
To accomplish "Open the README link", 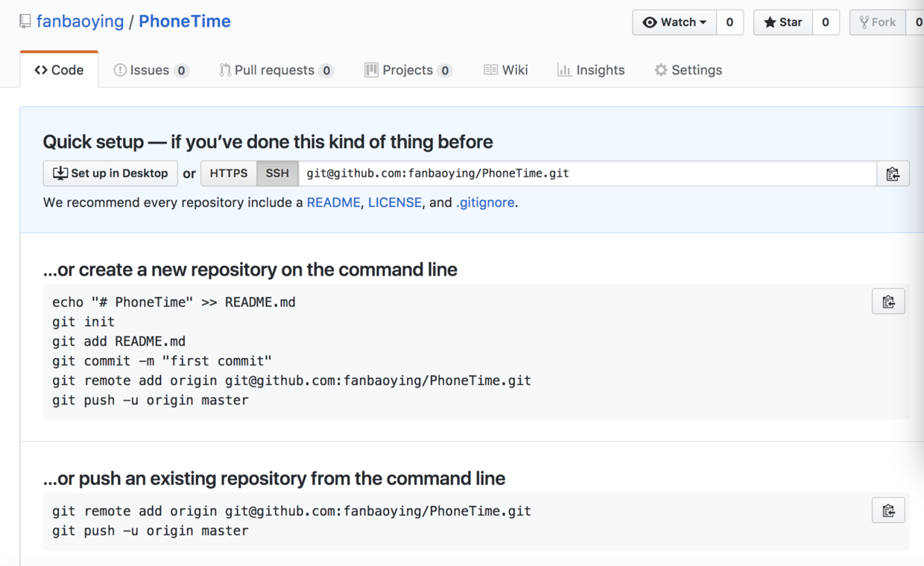I will 333,203.
